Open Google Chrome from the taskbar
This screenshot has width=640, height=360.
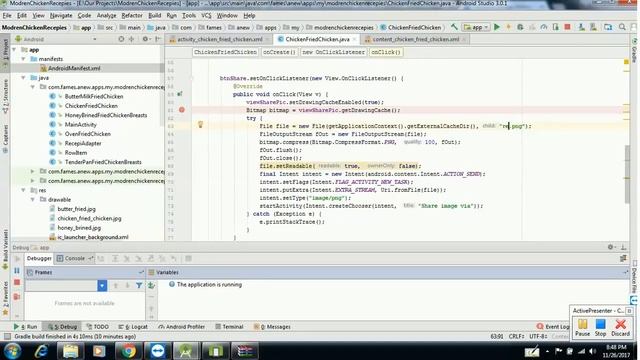(x=128, y=351)
